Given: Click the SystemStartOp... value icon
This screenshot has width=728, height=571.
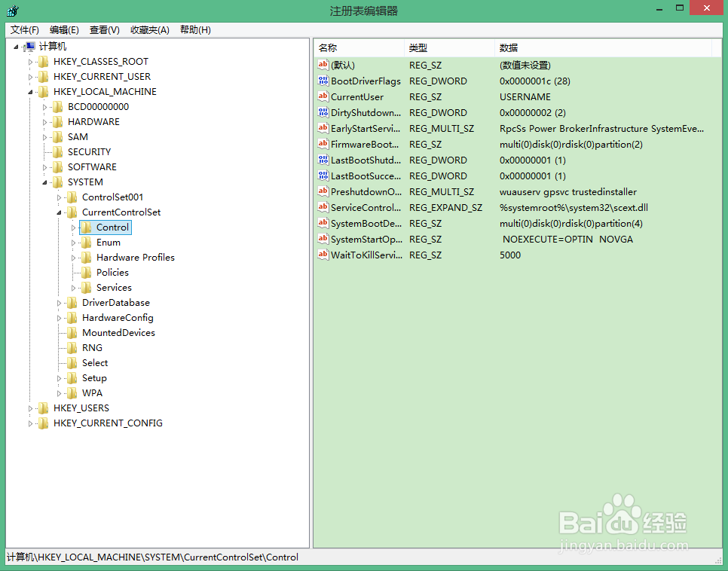Looking at the screenshot, I should (323, 238).
